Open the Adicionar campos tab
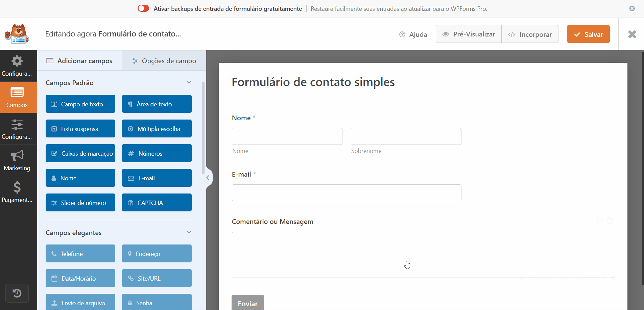 coord(79,61)
